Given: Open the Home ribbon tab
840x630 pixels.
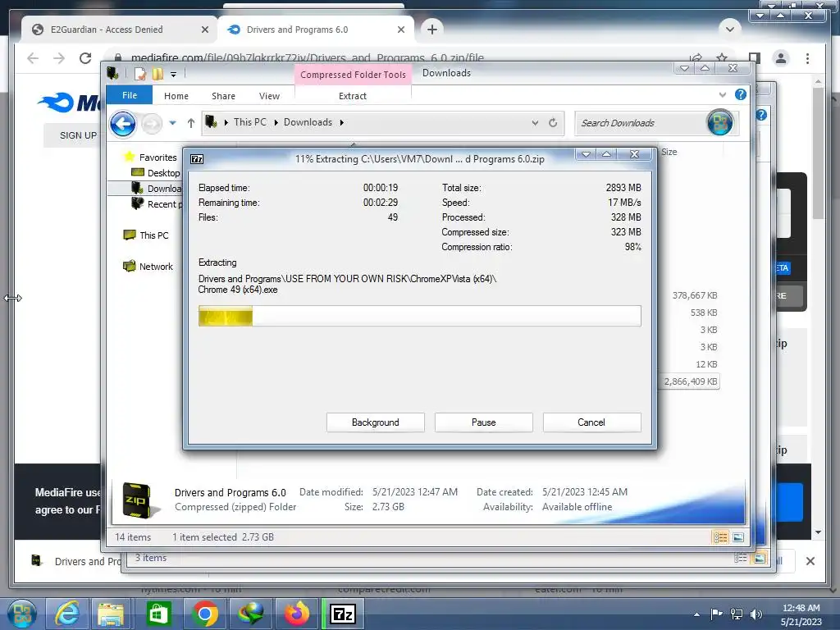Looking at the screenshot, I should [176, 96].
